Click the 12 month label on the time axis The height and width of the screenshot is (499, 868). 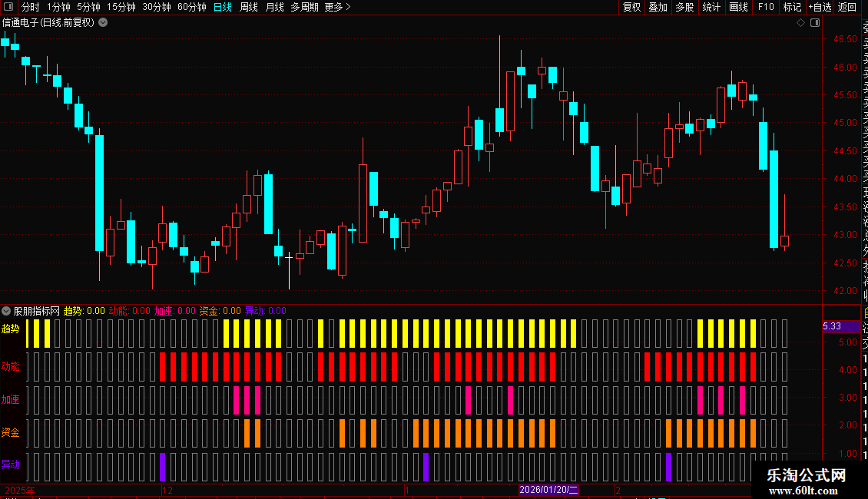click(x=167, y=491)
